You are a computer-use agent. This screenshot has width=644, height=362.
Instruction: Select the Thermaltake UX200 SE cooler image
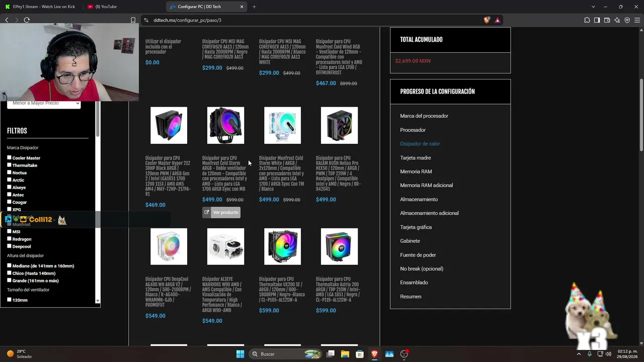coord(282,246)
